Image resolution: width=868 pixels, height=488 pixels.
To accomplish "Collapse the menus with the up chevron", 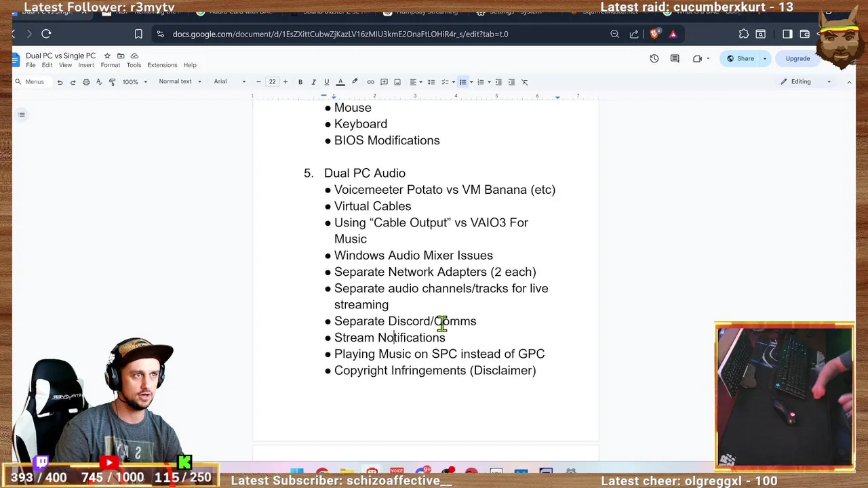I will click(x=849, y=82).
